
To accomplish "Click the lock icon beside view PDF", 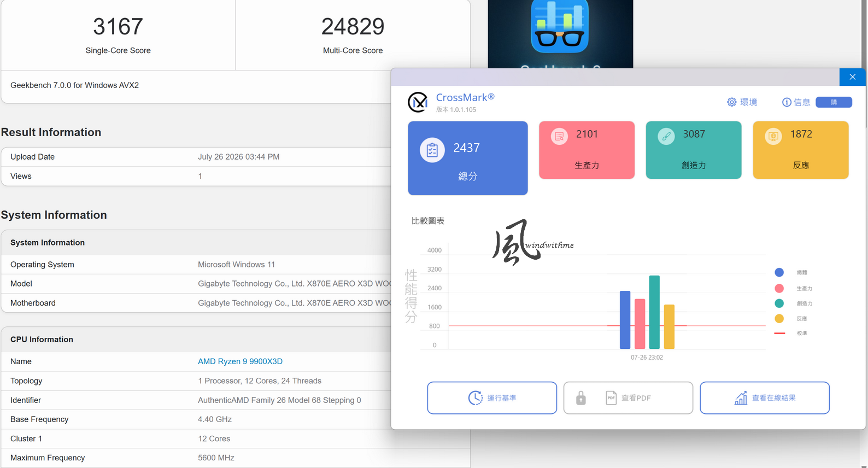I will 581,398.
